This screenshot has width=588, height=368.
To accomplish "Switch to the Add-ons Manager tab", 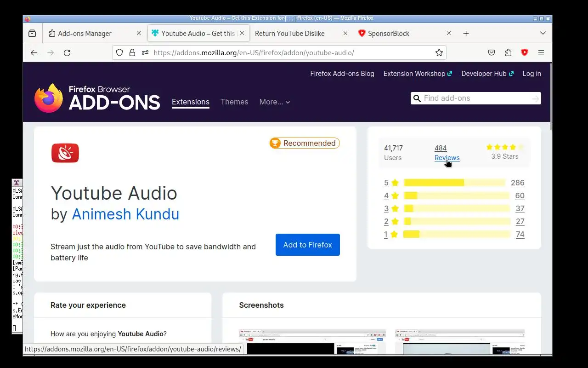I will 95,33.
